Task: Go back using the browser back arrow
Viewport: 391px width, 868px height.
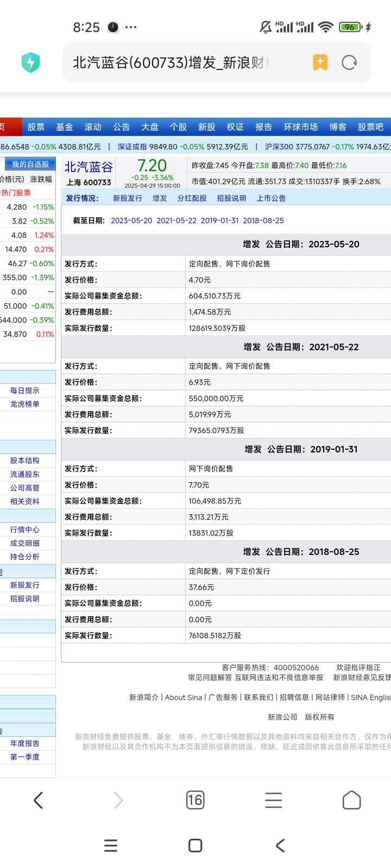Action: [39, 800]
